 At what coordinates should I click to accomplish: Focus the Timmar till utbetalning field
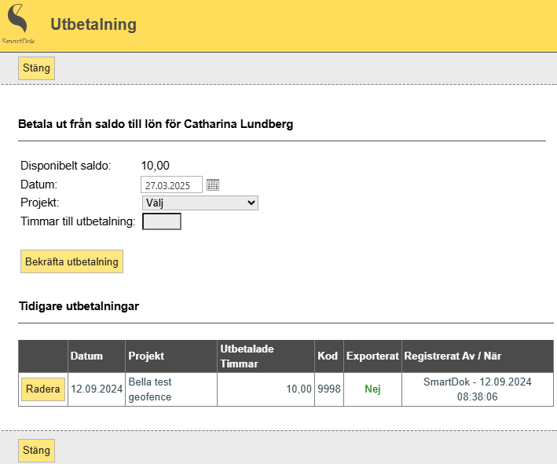point(162,221)
